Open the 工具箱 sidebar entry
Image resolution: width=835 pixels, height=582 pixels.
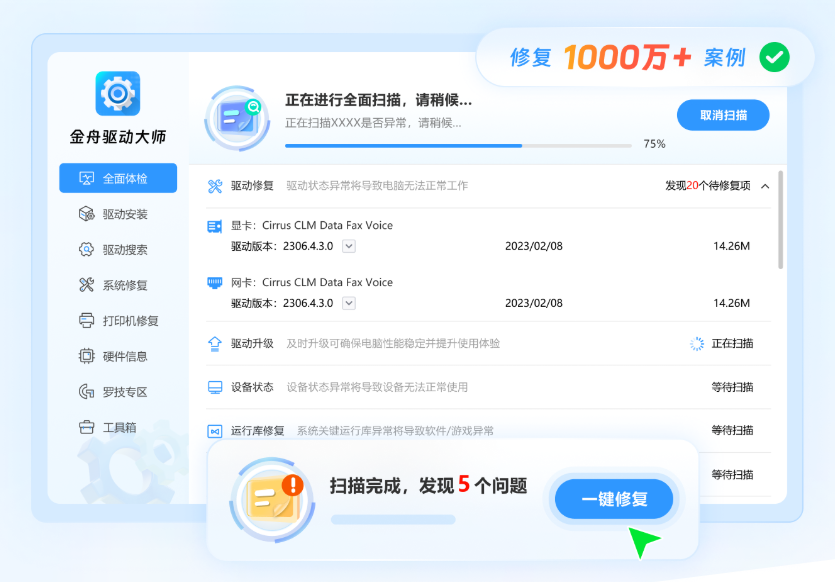point(118,427)
